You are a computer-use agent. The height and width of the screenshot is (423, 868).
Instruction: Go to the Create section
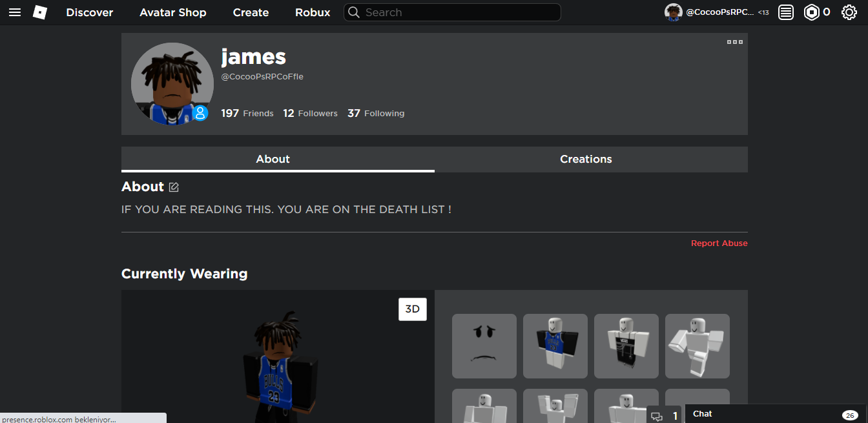(251, 12)
